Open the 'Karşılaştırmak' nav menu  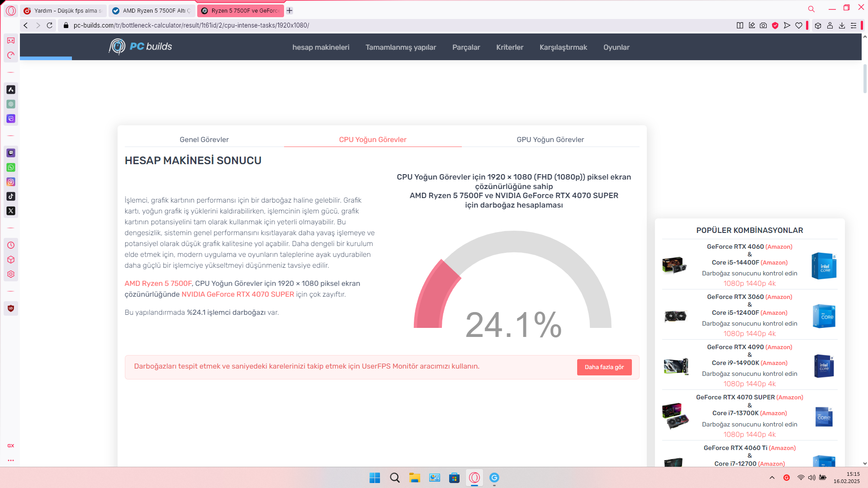(x=563, y=47)
